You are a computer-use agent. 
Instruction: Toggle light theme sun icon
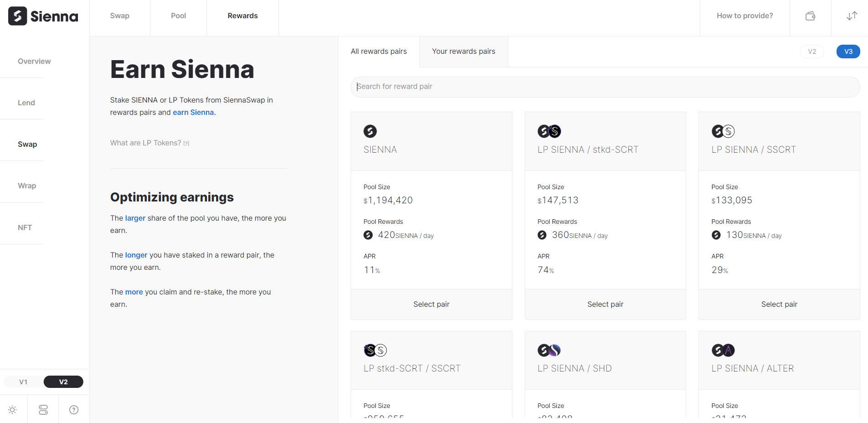tap(13, 410)
